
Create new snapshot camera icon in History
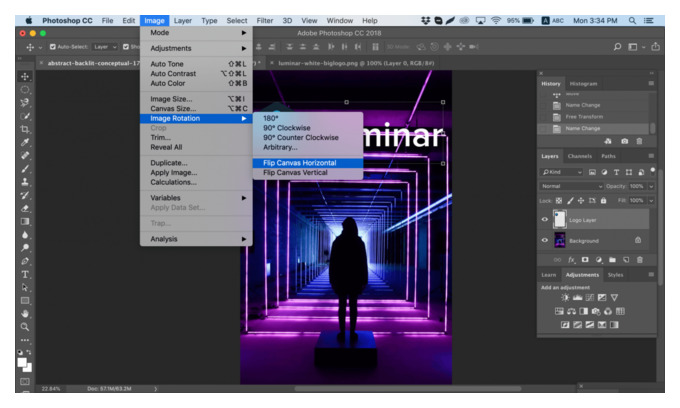point(624,141)
